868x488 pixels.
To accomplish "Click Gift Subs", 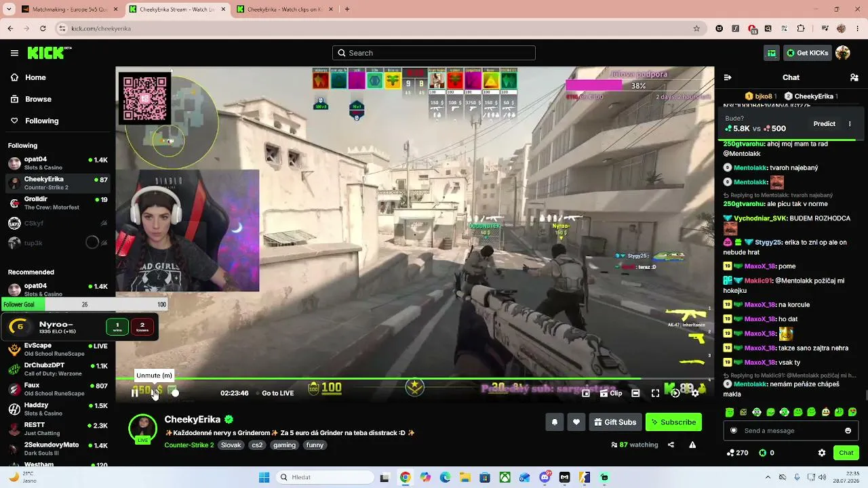I will (615, 422).
